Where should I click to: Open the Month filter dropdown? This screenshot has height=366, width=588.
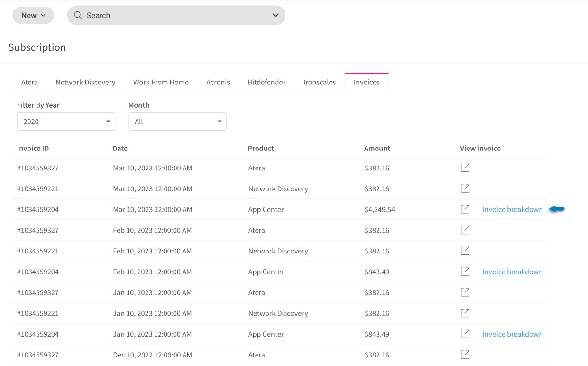tap(177, 122)
